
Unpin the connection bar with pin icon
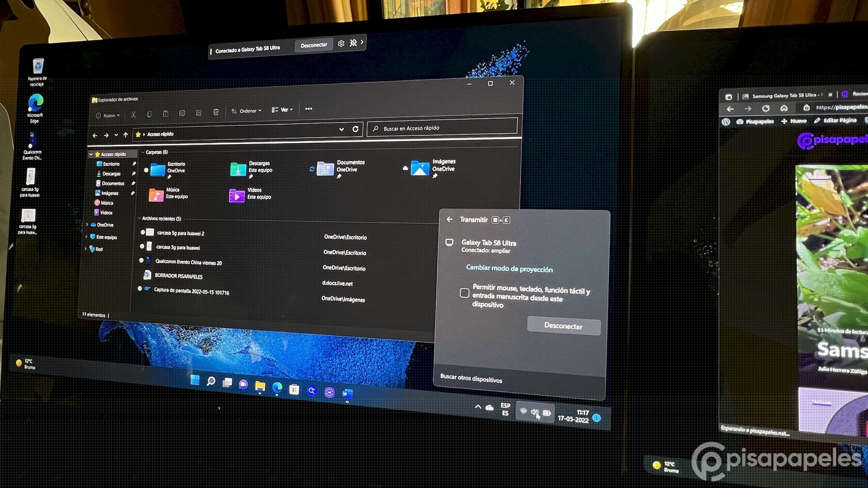pos(353,43)
